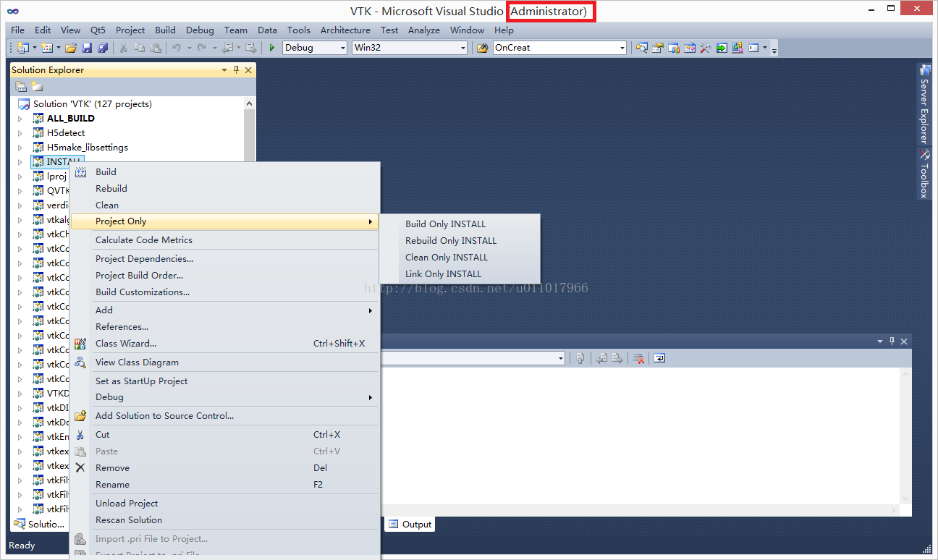Toggle Word Wrap in Output toolbar
Viewport: 938px width, 560px height.
pyautogui.click(x=660, y=358)
